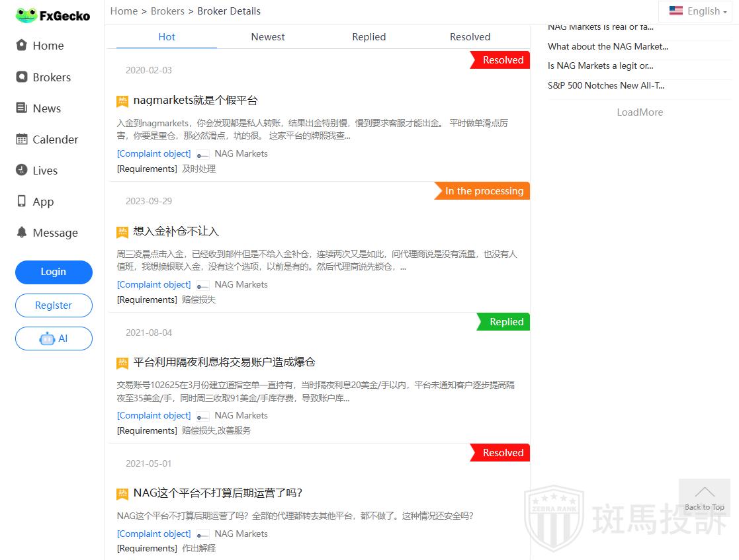The image size is (739, 560).
Task: Open the Brokers breadcrumb link
Action: click(168, 11)
